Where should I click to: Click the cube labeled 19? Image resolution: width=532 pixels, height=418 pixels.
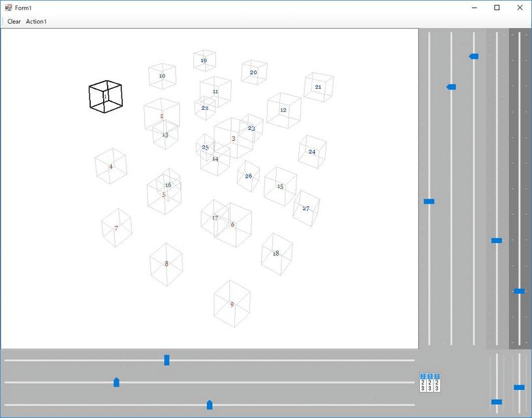coord(204,61)
